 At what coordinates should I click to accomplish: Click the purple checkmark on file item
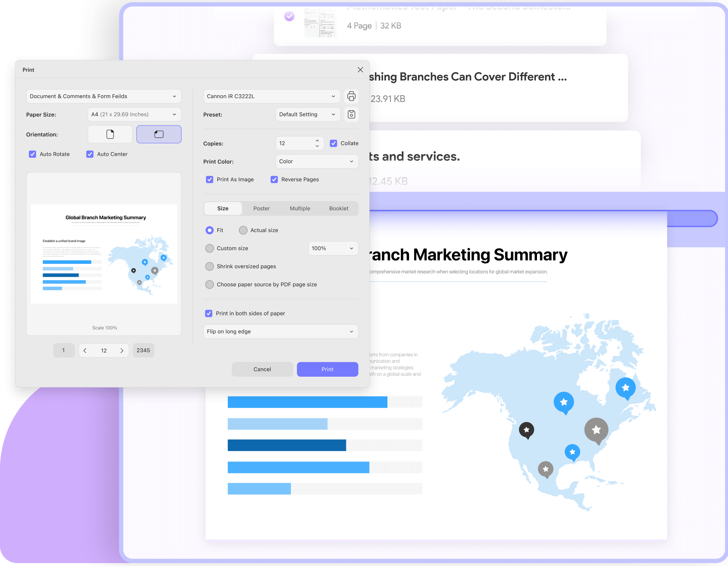tap(289, 16)
